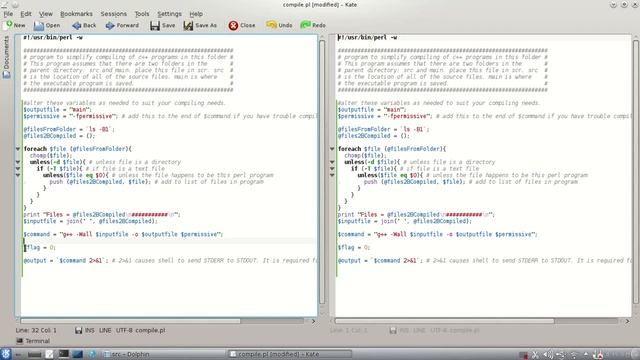Open the clipboard scissors tray icon

pos(535,355)
